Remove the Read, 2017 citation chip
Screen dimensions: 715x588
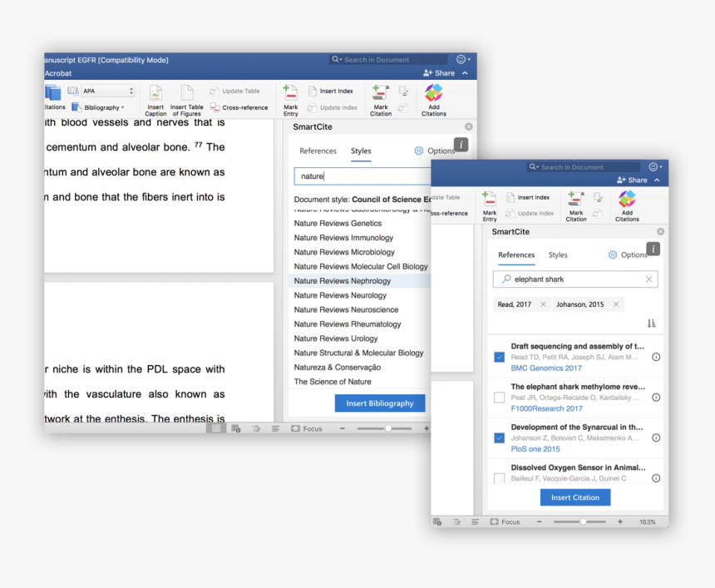click(543, 304)
